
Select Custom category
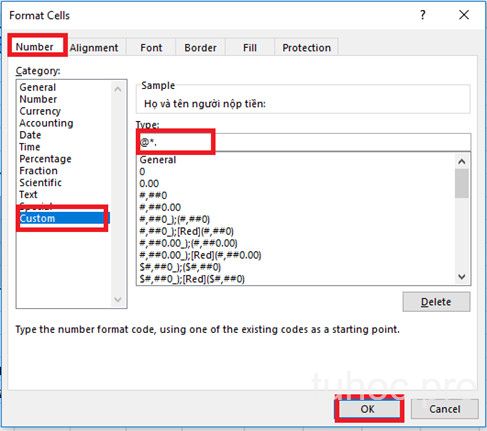63,218
